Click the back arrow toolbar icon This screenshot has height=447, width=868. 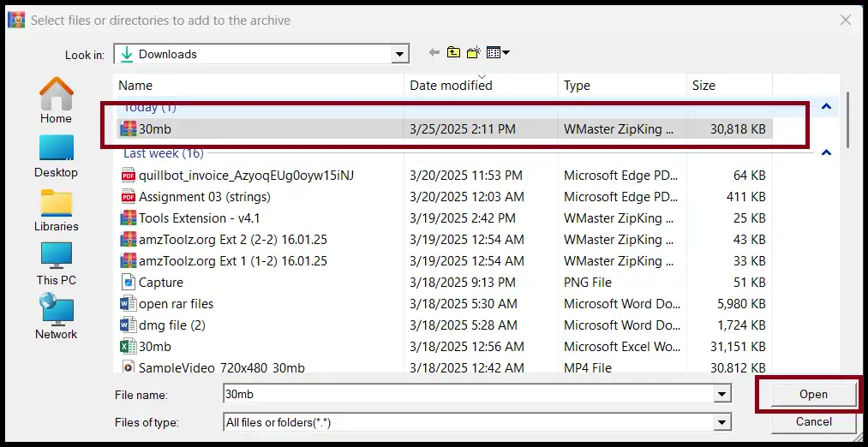pos(434,52)
